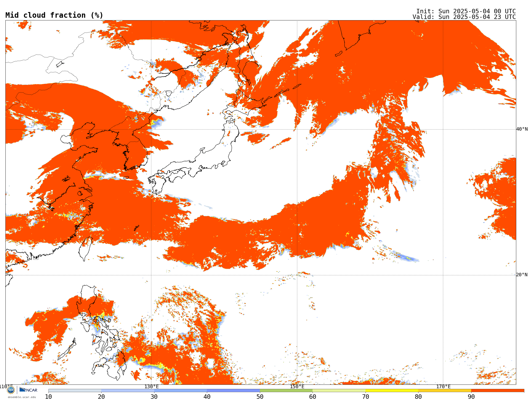532x400 pixels.
Task: Click the colorbar tick label 90
Action: tap(471, 397)
